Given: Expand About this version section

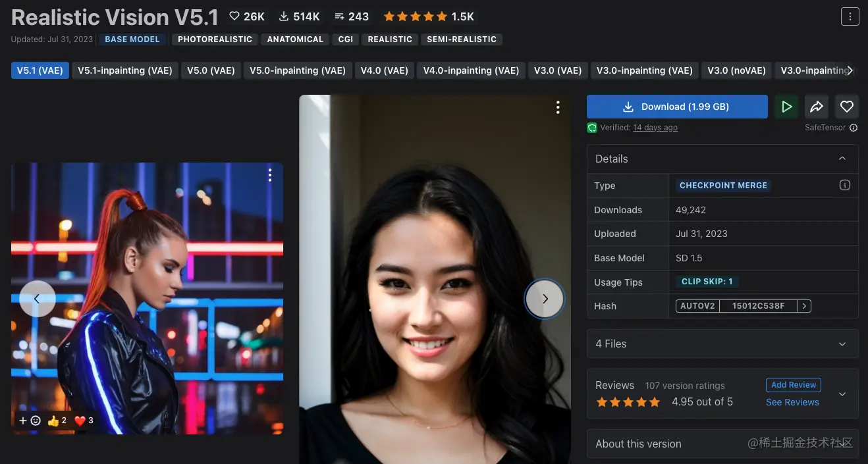Looking at the screenshot, I should point(722,444).
